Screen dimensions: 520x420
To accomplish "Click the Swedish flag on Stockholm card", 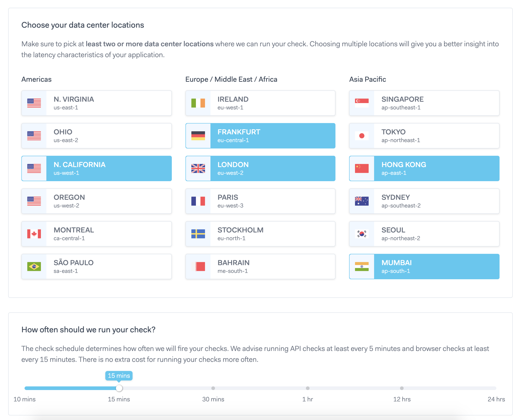I will [198, 234].
